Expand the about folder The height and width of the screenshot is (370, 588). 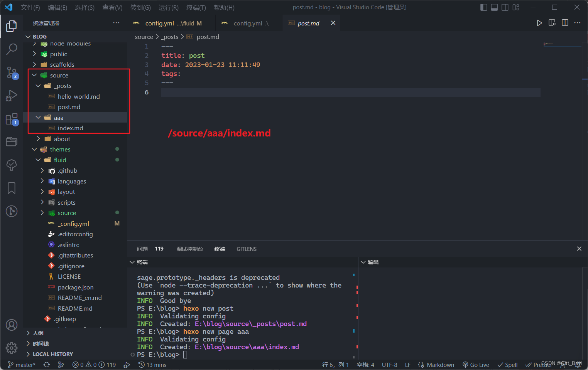pos(76,139)
